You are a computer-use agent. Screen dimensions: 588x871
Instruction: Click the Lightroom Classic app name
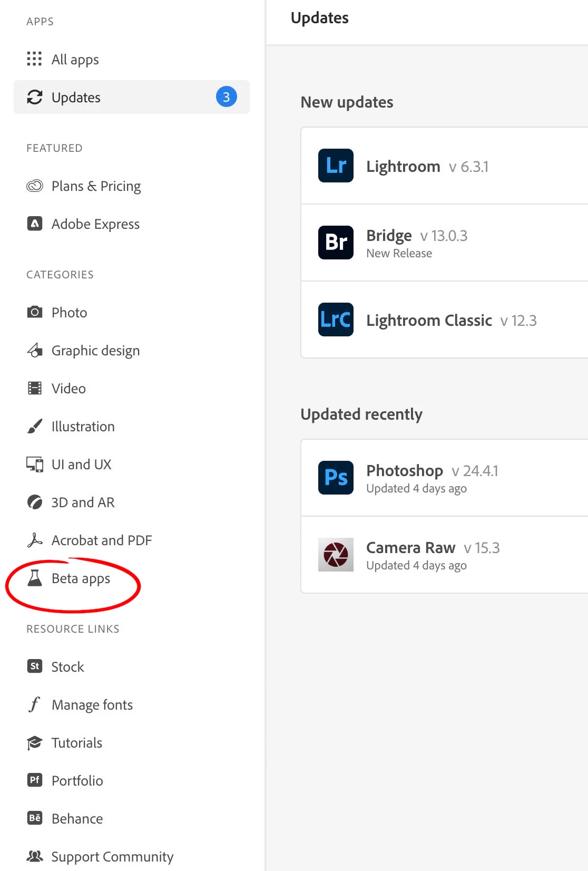point(429,320)
